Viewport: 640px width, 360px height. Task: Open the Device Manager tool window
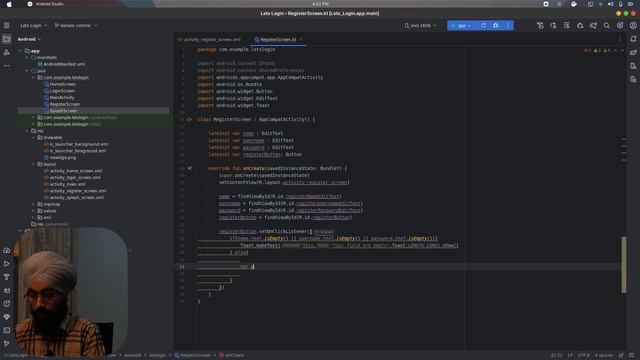[x=633, y=66]
